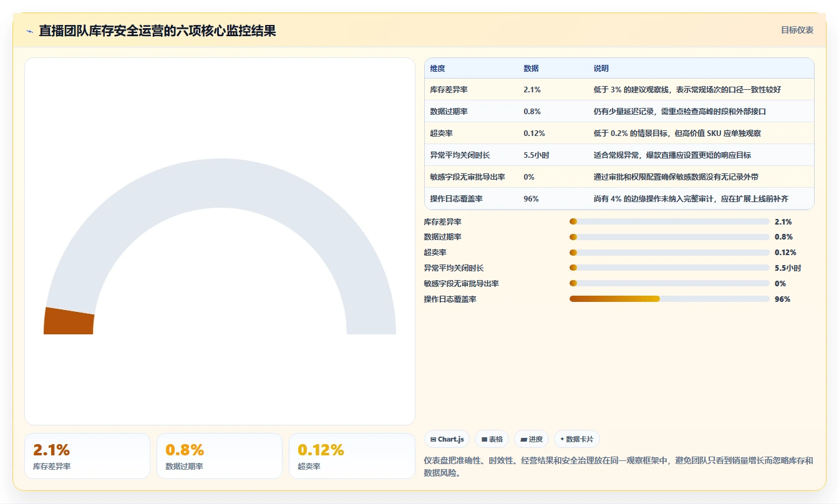Image resolution: width=839 pixels, height=504 pixels.
Task: Click the 敏感字段无审批导出率 label in the progress list
Action: coord(462,284)
